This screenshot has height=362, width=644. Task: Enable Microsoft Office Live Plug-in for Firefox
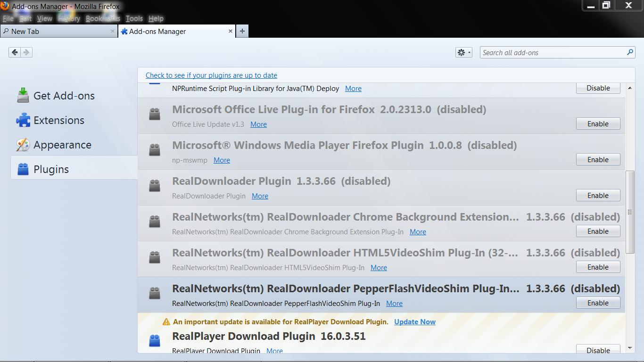(598, 124)
